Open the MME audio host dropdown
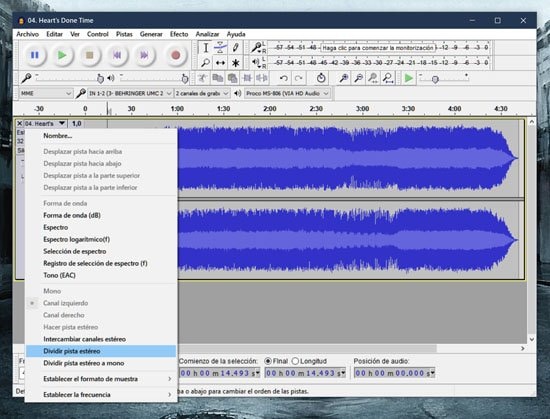 [46, 93]
